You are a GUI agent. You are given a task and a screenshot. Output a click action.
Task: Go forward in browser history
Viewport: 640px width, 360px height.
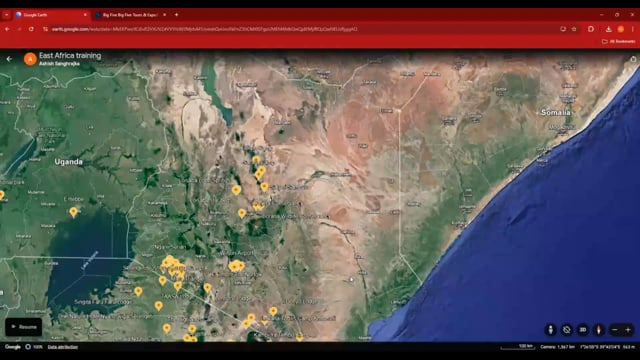[x=19, y=29]
